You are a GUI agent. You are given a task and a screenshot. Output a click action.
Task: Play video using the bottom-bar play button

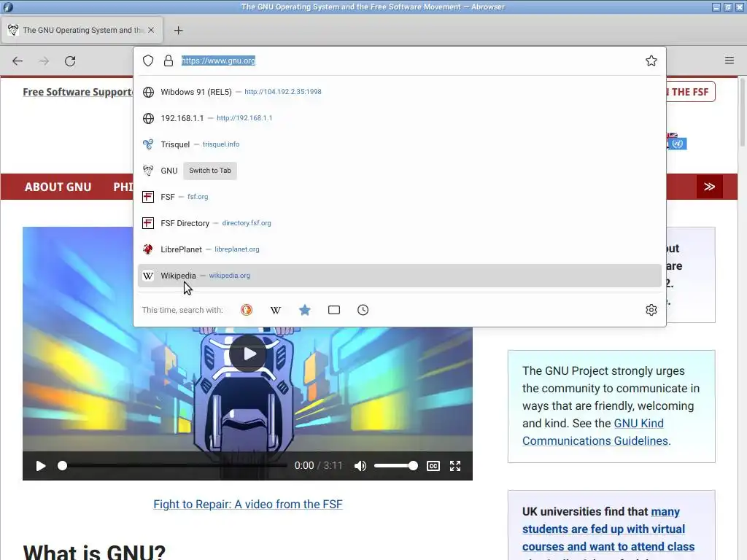[x=41, y=466]
